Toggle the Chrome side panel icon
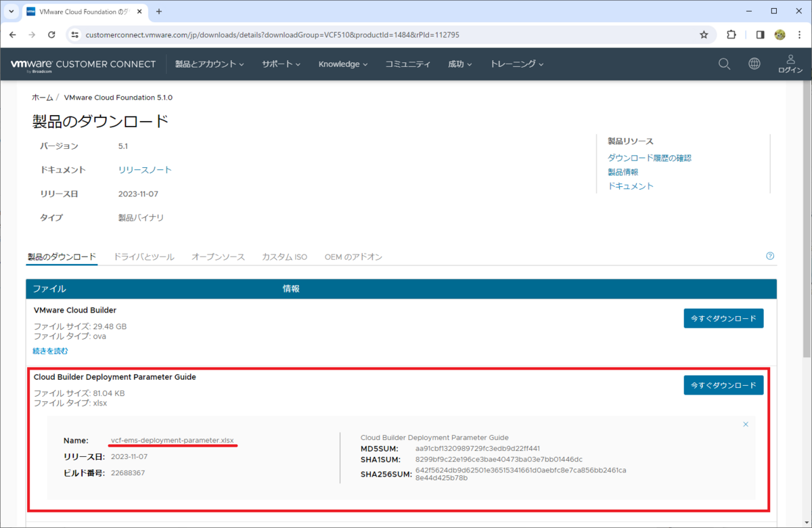The height and width of the screenshot is (528, 812). tap(761, 35)
